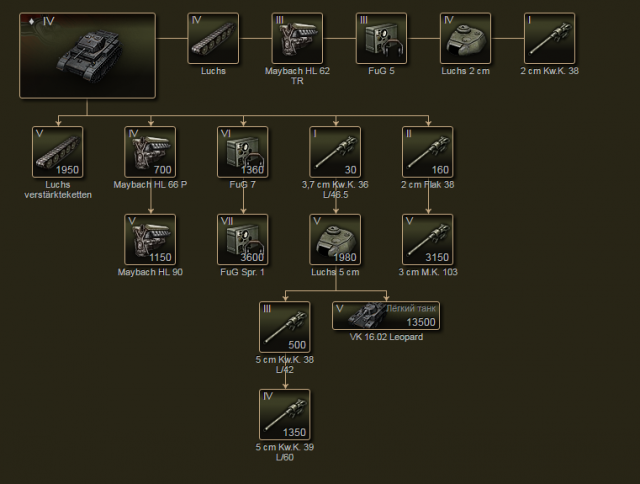Screen dimensions: 640x484
Task: Choose the FuG 5 radio module
Action: [381, 38]
